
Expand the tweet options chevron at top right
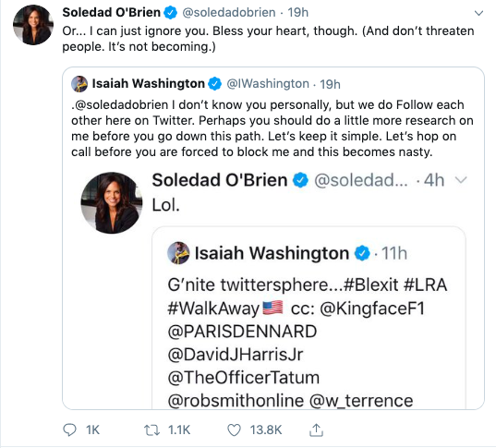pos(479,13)
